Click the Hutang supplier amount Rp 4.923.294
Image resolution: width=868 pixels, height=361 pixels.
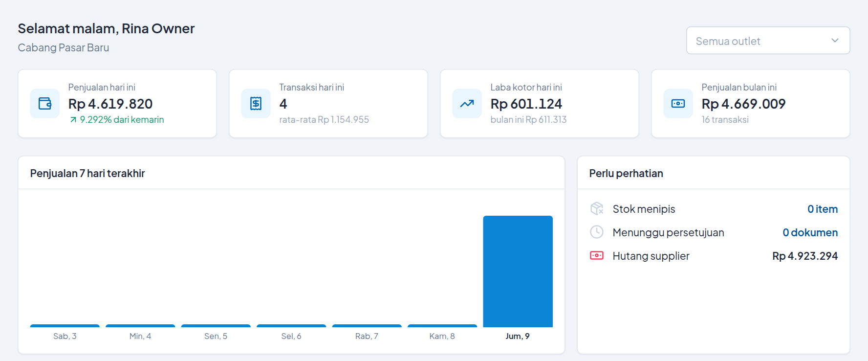pyautogui.click(x=805, y=256)
